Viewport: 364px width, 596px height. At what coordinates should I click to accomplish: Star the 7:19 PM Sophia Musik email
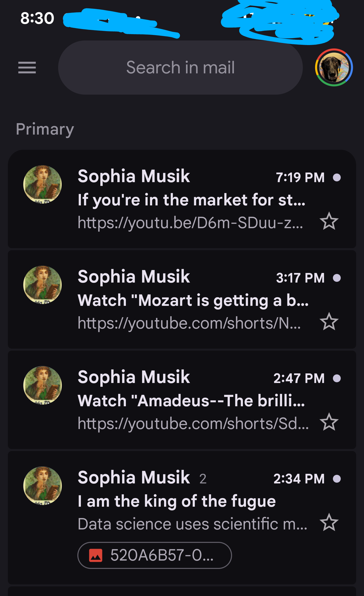coord(329,221)
